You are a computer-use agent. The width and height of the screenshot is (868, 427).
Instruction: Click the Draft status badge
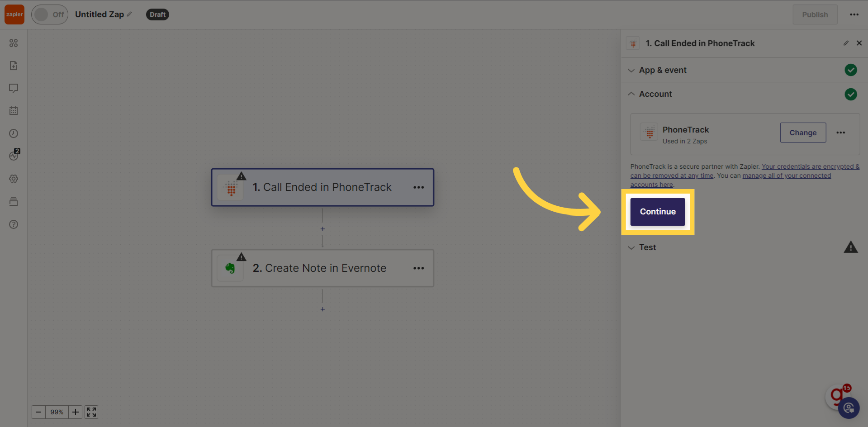157,14
